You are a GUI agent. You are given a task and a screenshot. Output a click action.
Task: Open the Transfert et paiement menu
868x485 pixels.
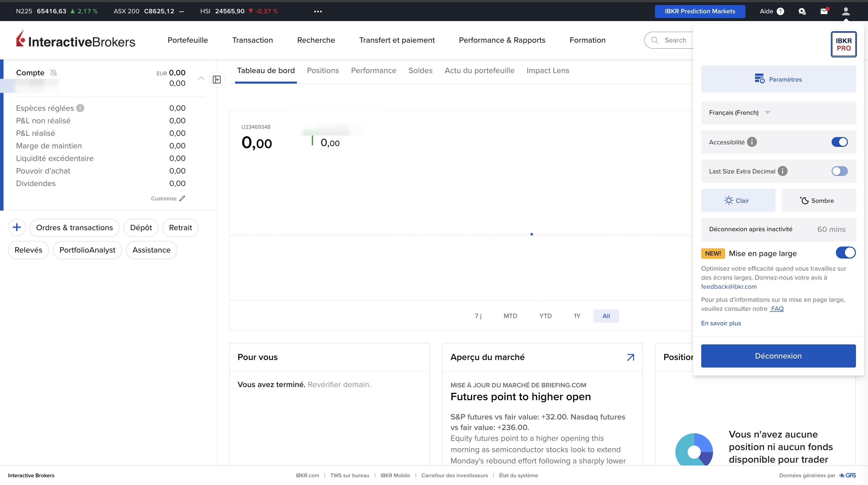[397, 40]
